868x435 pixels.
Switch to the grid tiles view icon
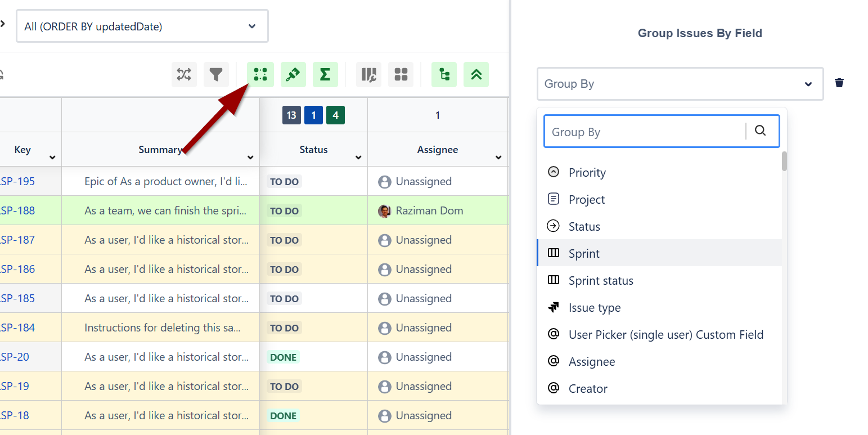click(x=401, y=74)
